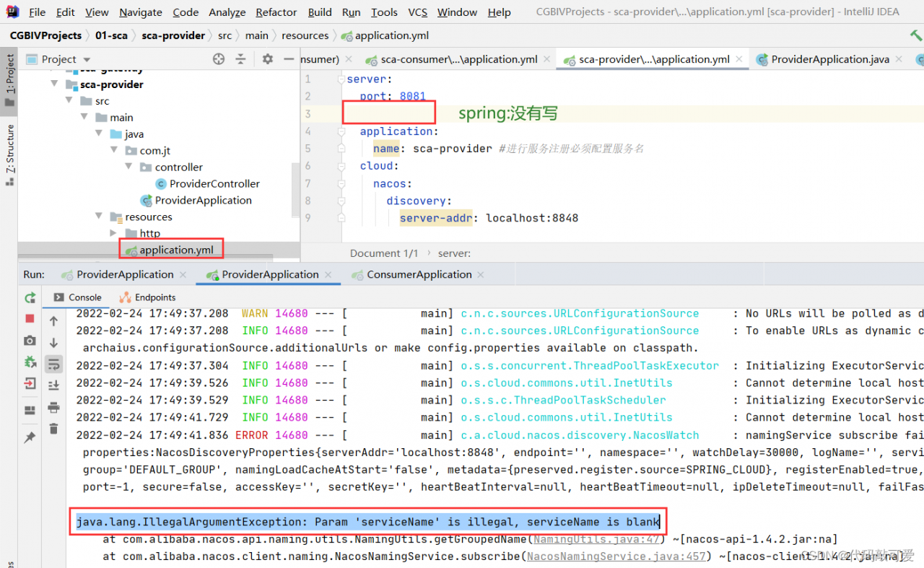
Task: Close the sca-consumer application.yml tab
Action: point(547,59)
